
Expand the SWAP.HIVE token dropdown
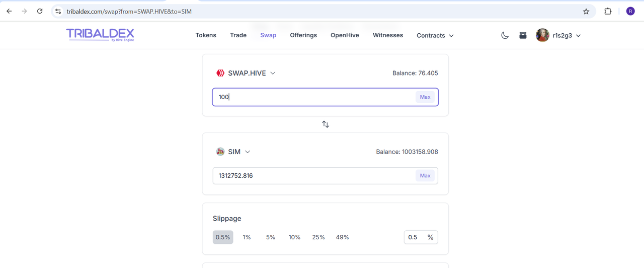pos(246,73)
